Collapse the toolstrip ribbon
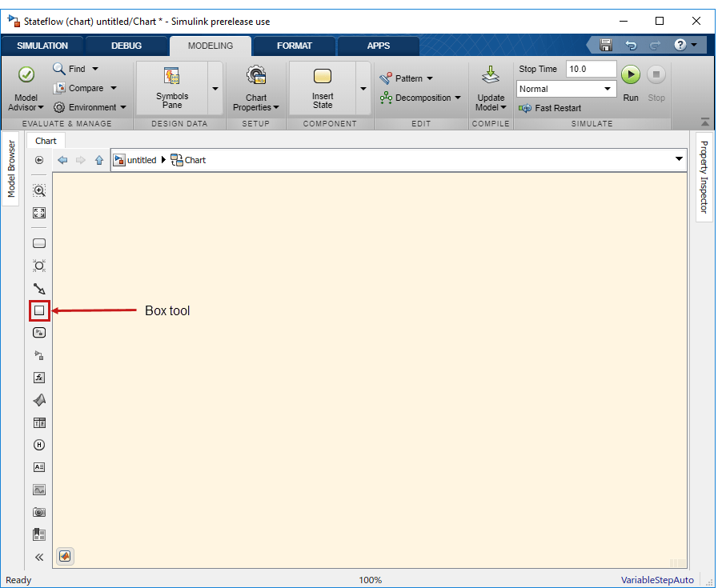The image size is (722, 588). click(x=705, y=122)
